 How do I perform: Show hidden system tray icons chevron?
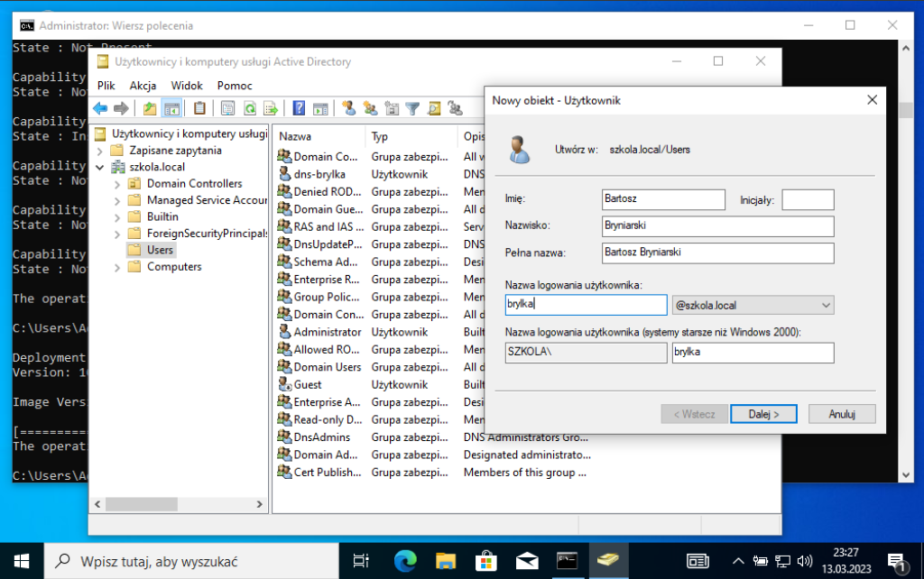point(738,561)
